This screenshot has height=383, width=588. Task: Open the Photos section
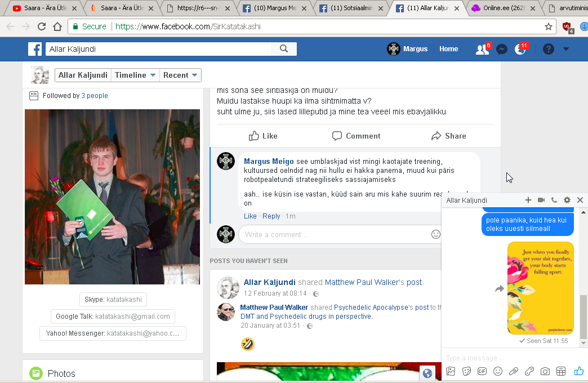[x=61, y=373]
